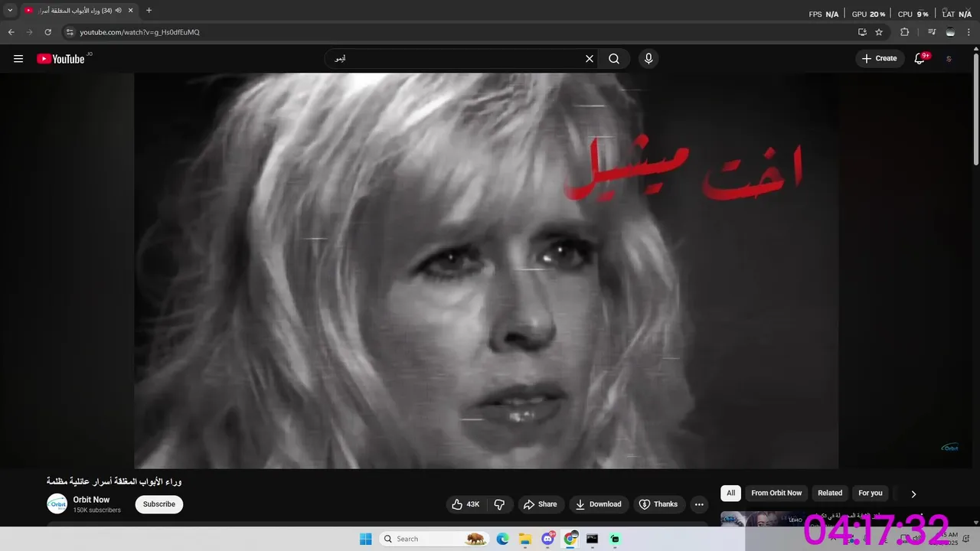Go to YouTube home via the logo
This screenshot has height=551, width=980.
coord(60,59)
